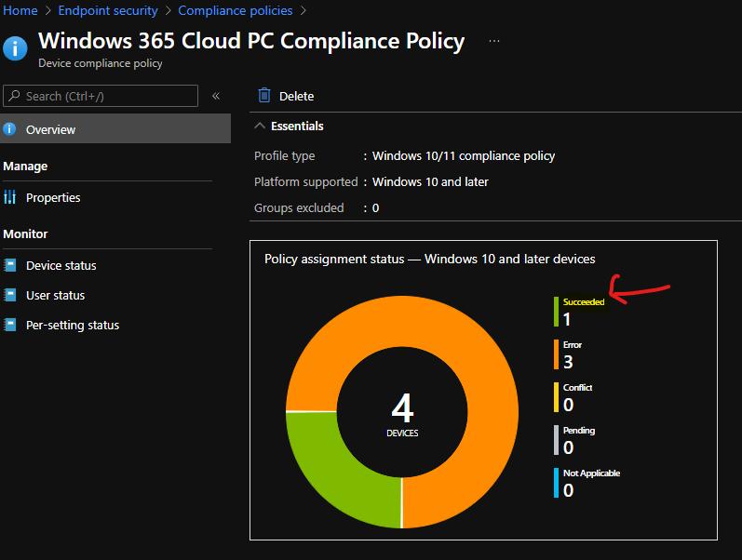742x560 pixels.
Task: Open Properties under Manage
Action: (53, 198)
